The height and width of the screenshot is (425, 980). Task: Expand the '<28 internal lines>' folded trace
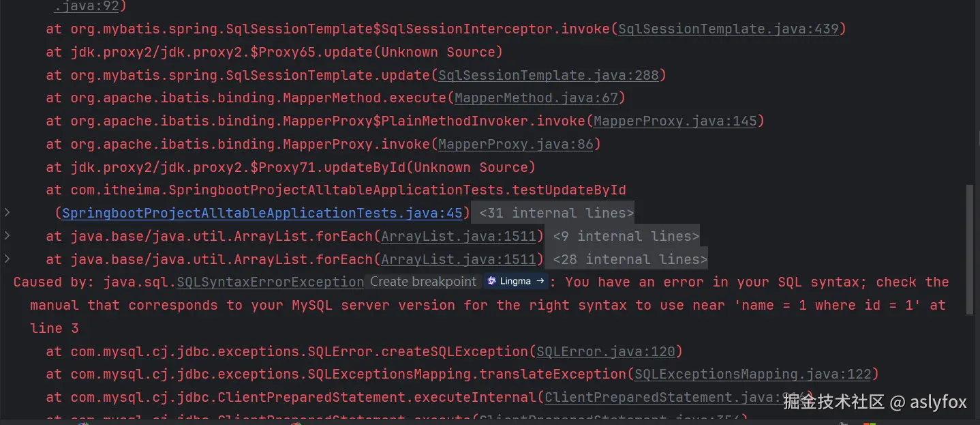click(626, 259)
